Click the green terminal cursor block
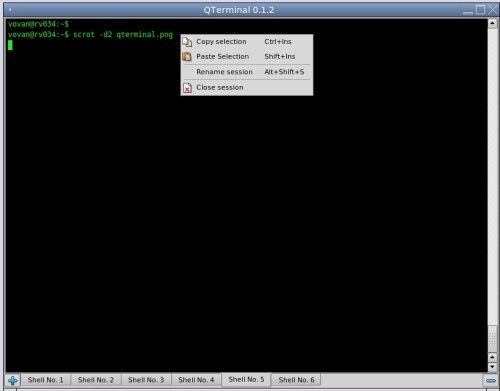Viewport: 500px width, 391px height. pyautogui.click(x=10, y=45)
